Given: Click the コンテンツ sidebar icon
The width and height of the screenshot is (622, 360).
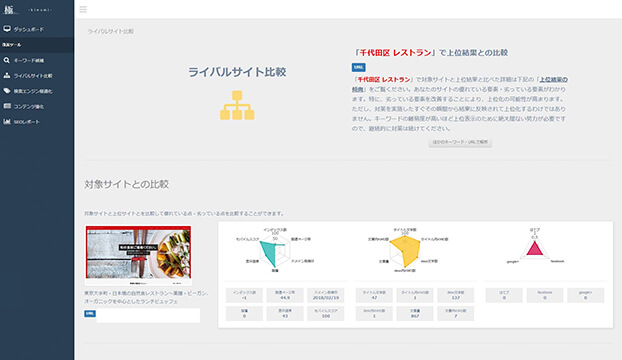Looking at the screenshot, I should pos(7,106).
